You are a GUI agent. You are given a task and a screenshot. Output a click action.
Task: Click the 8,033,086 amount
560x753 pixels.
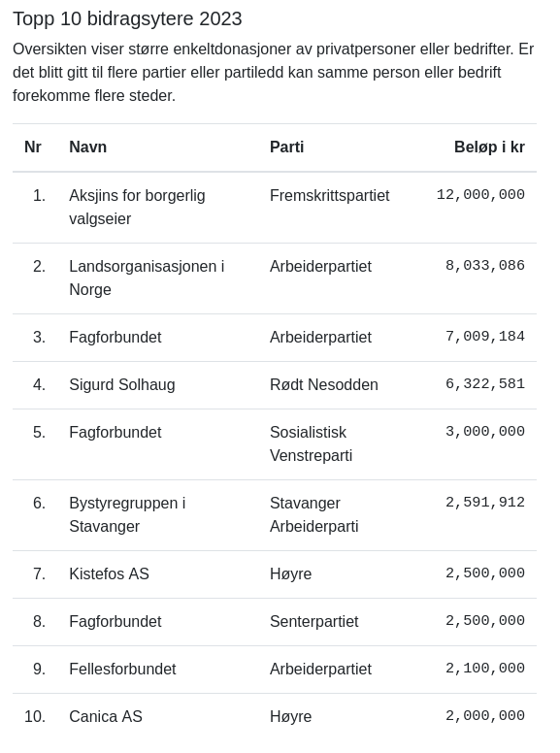pyautogui.click(x=485, y=266)
